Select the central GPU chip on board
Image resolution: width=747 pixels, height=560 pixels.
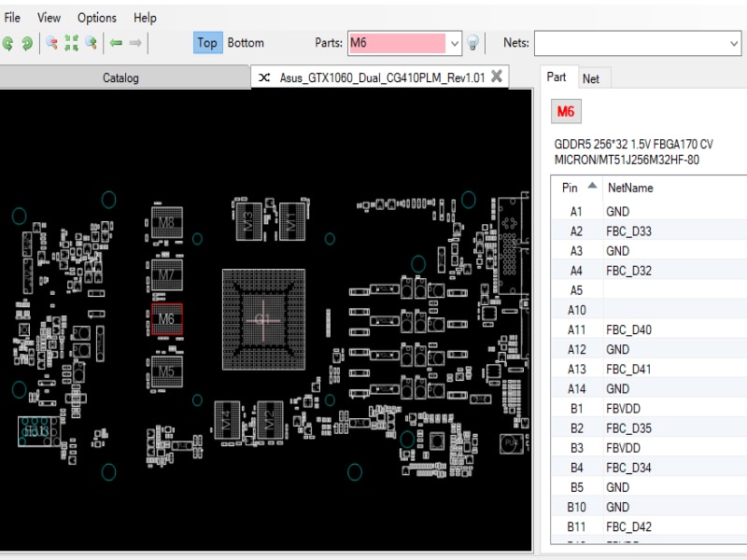click(x=263, y=319)
